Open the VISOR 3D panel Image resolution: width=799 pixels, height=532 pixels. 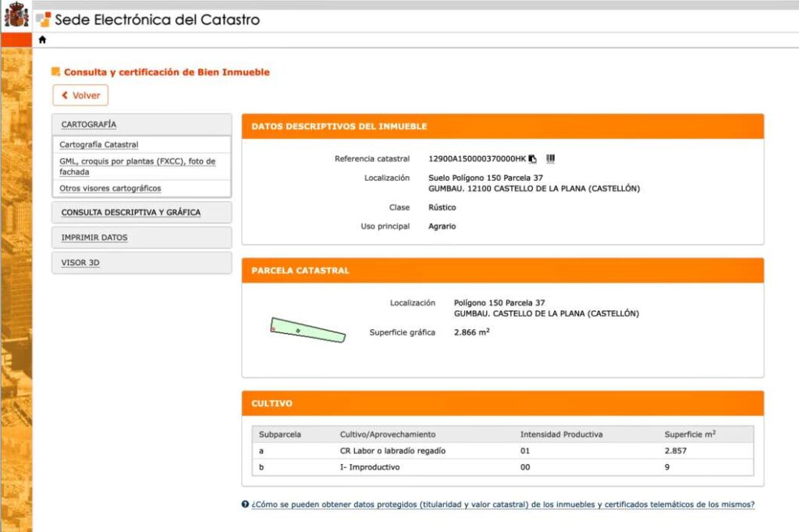pos(80,263)
